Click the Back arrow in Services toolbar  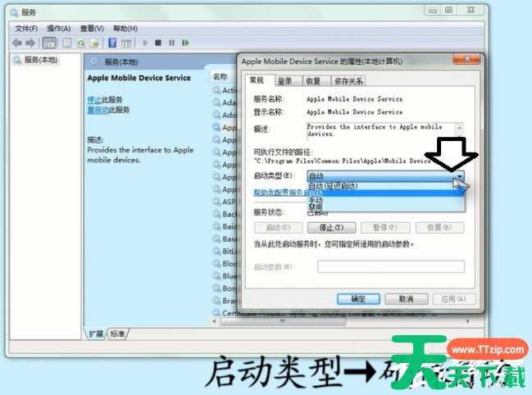coord(17,43)
